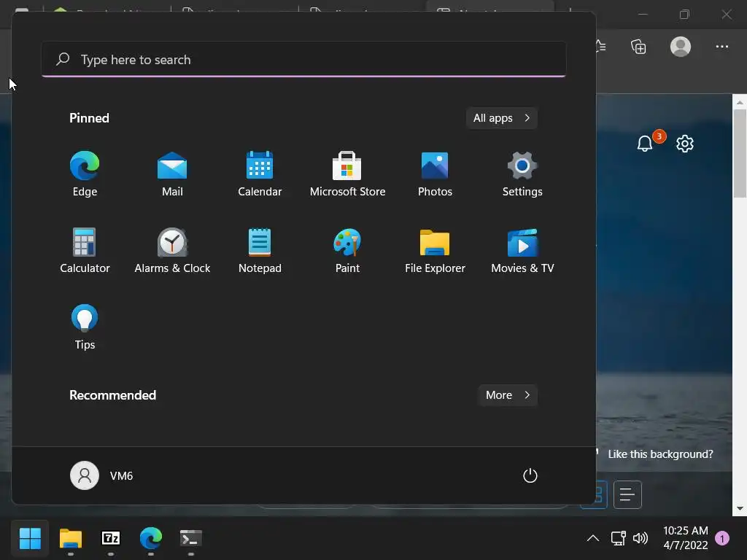
Task: Open Microsoft Store from Start menu
Action: (347, 174)
